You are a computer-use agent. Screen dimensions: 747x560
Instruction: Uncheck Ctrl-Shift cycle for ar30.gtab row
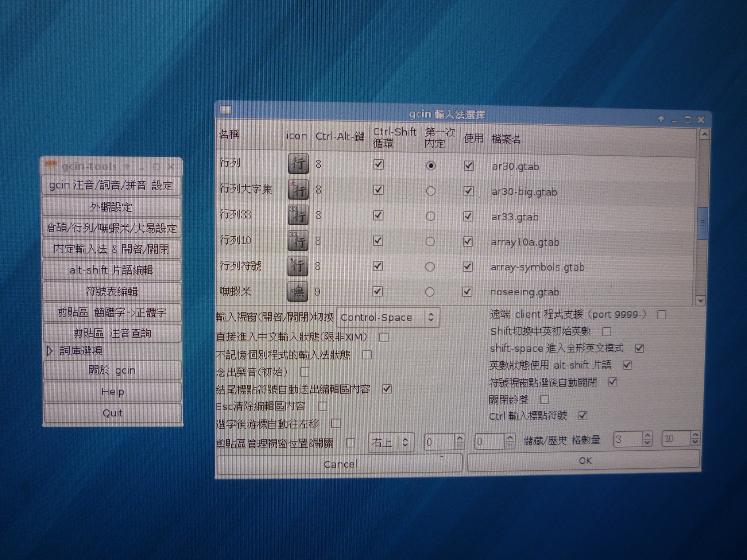point(378,164)
